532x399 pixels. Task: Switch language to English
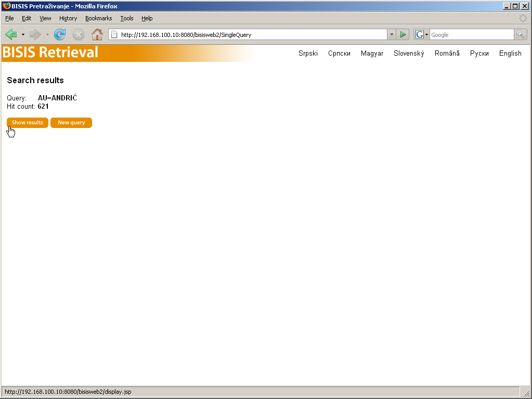[x=510, y=53]
